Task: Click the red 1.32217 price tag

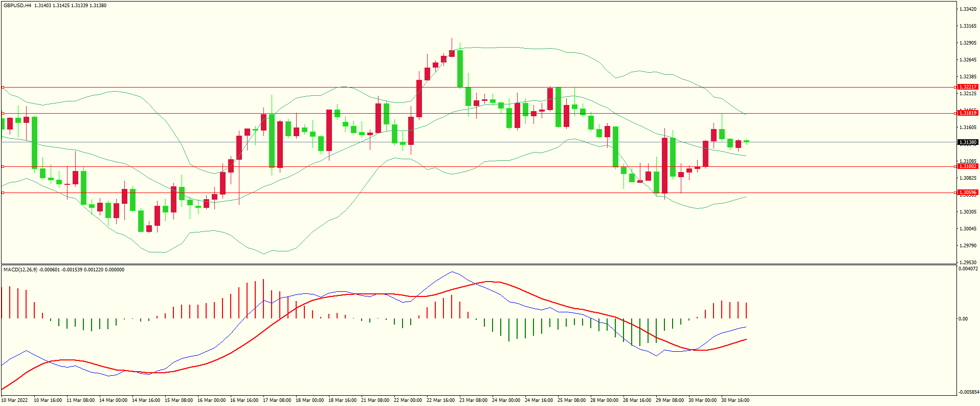Action: pyautogui.click(x=968, y=87)
